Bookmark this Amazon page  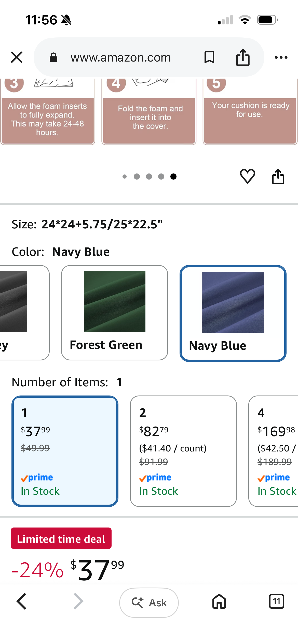pyautogui.click(x=209, y=57)
